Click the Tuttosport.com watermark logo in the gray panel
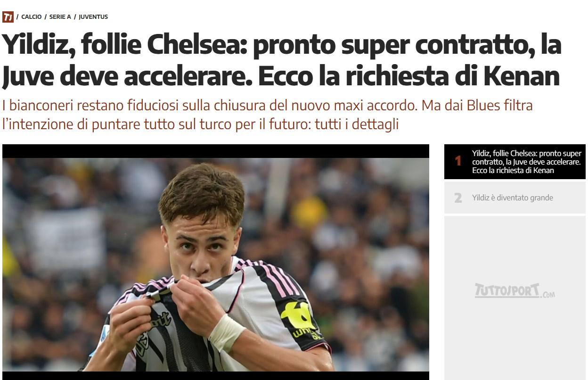Screen dimensions: 588x380 click(514, 290)
